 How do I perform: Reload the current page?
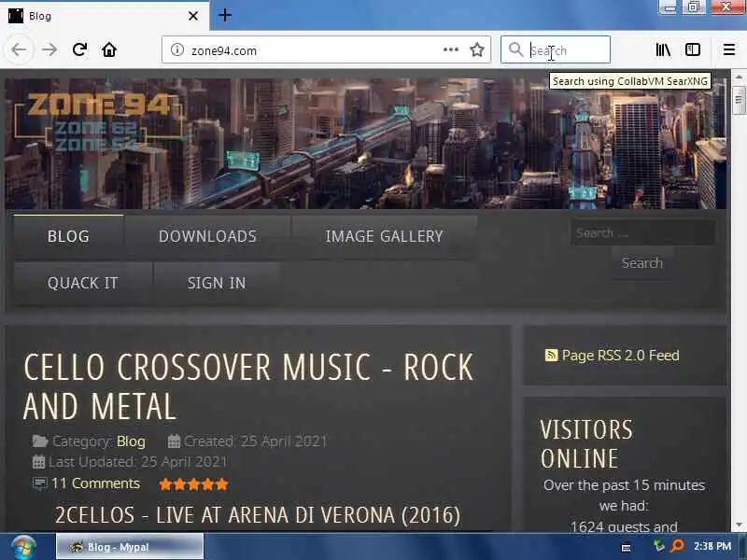click(x=79, y=49)
